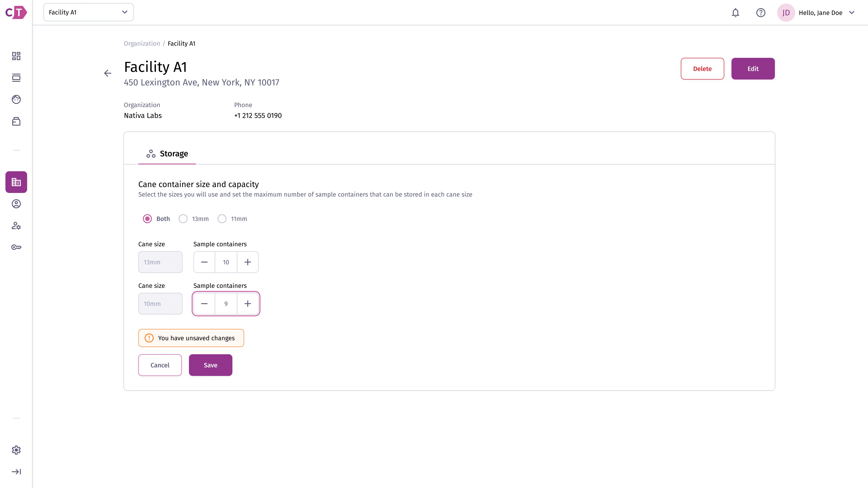Open the user profile sidebar icon

16,204
